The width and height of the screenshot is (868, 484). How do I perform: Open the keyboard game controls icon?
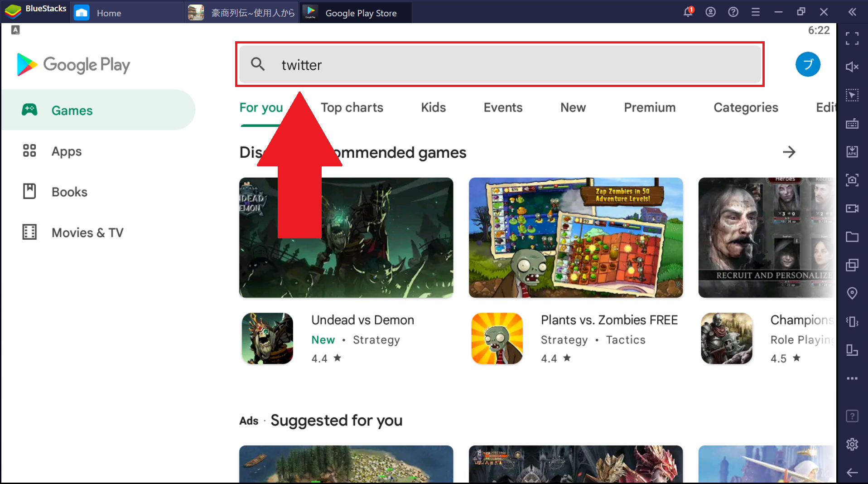[852, 123]
